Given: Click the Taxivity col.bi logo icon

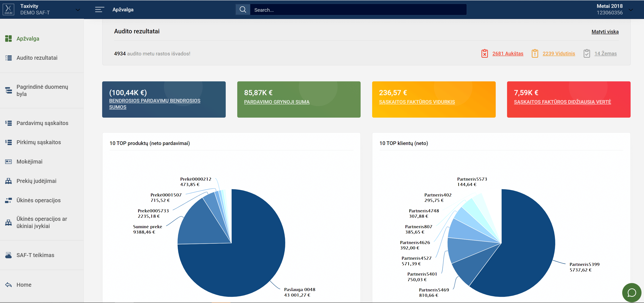Looking at the screenshot, I should tap(8, 9).
